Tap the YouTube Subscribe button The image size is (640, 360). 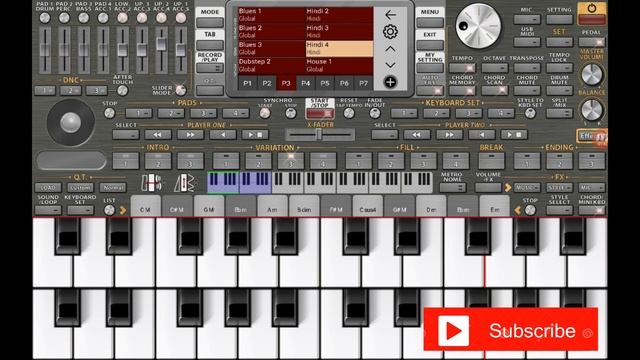point(511,330)
